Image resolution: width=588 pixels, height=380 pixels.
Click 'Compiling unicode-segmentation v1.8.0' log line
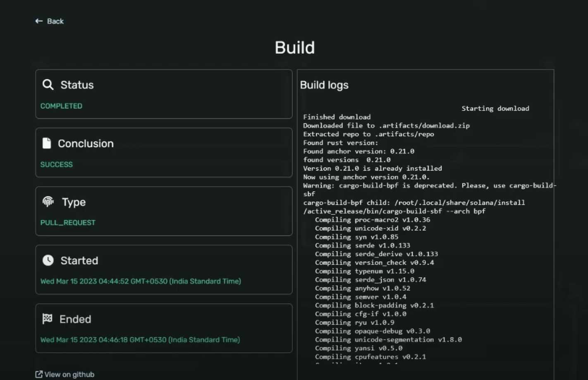click(388, 339)
